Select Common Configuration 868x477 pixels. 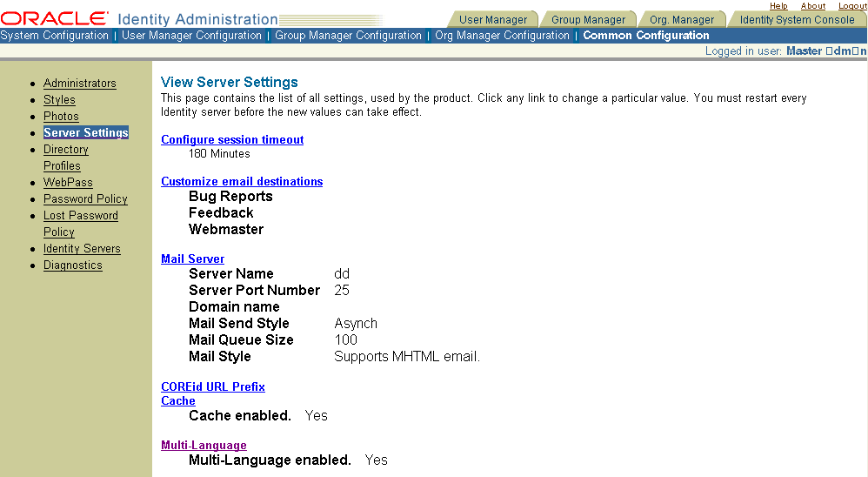(x=646, y=36)
